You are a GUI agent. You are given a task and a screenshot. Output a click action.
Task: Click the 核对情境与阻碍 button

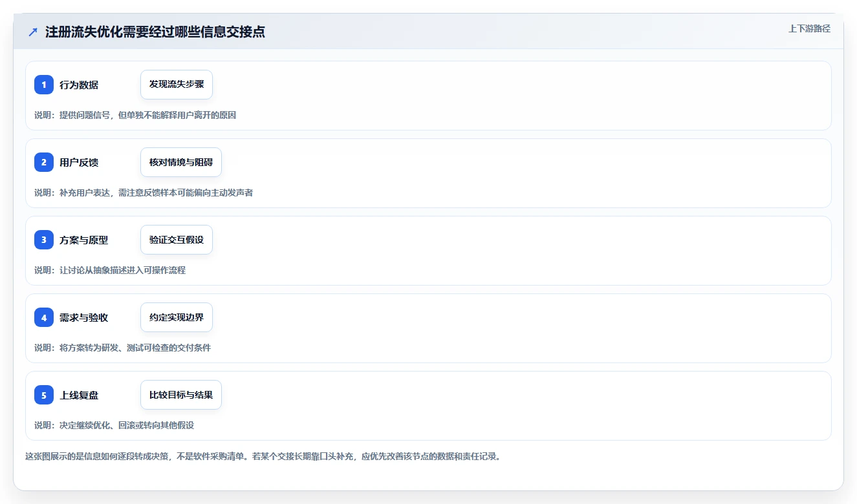point(181,162)
